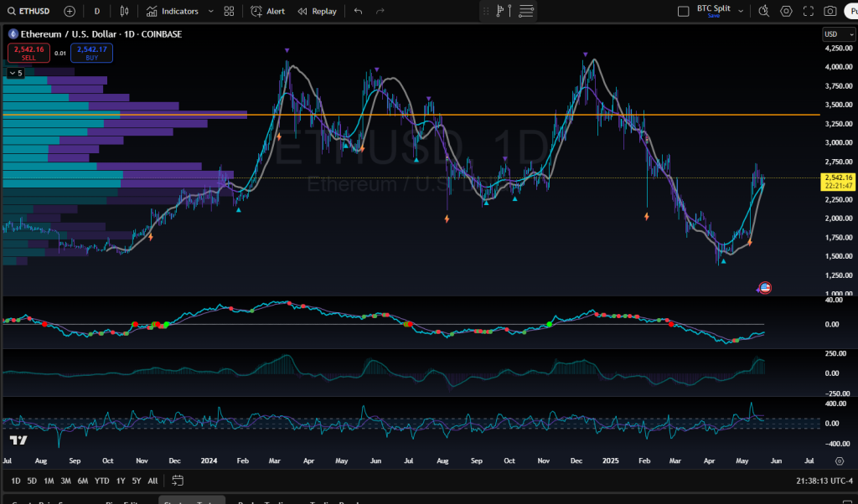Image resolution: width=858 pixels, height=504 pixels.
Task: Select the 3M date range
Action: click(65, 481)
